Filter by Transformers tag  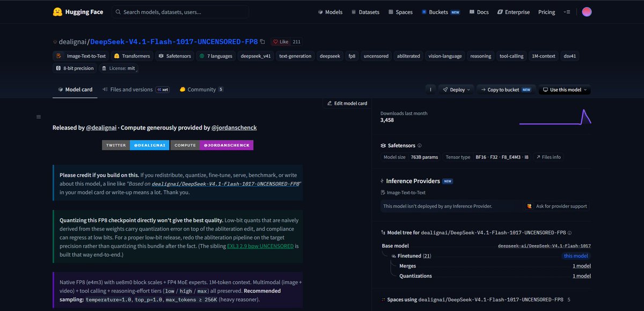point(131,56)
